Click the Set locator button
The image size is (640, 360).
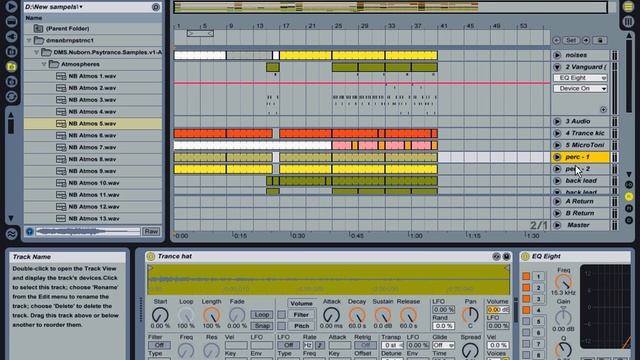(571, 40)
